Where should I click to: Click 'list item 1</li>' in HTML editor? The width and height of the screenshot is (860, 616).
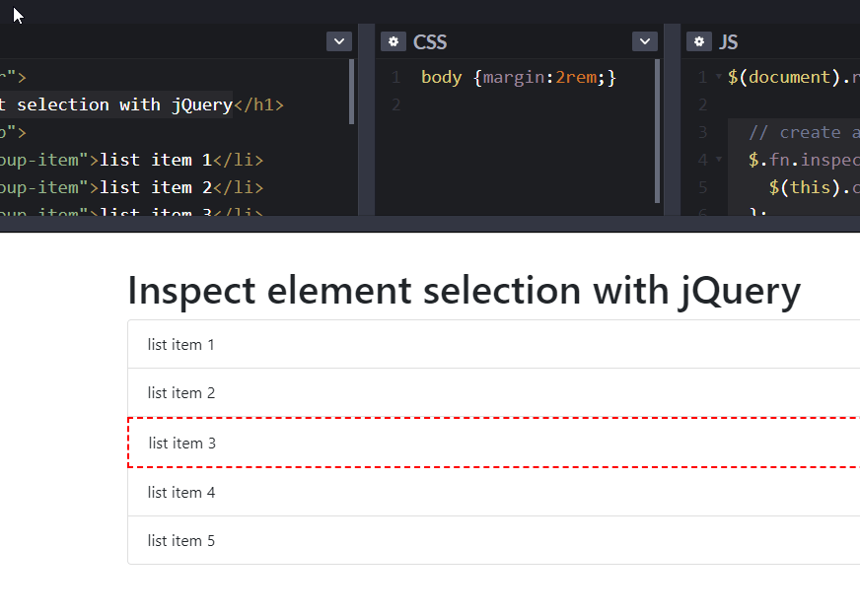pyautogui.click(x=181, y=160)
